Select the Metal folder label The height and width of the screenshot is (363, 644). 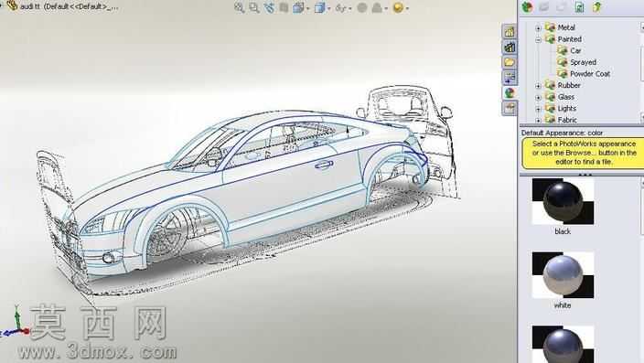coord(566,27)
